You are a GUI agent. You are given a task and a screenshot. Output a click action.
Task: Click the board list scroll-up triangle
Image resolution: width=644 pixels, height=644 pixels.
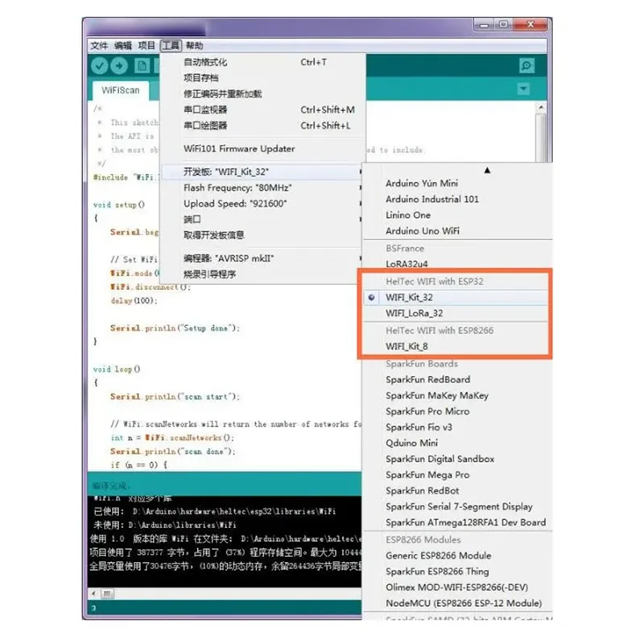click(x=487, y=170)
